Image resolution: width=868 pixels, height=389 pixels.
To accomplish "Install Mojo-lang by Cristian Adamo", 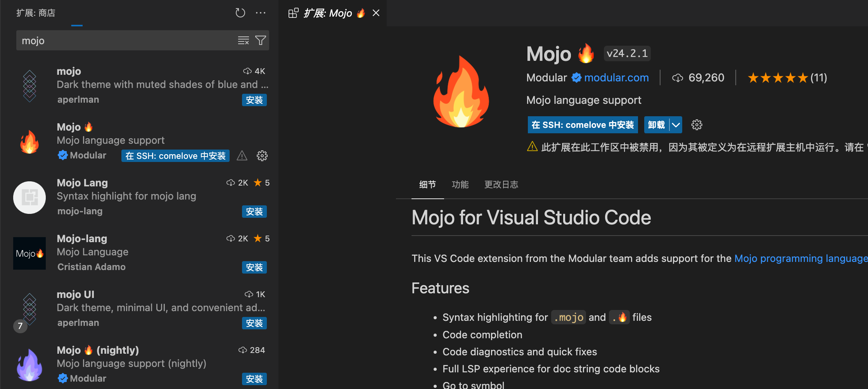I will 254,267.
